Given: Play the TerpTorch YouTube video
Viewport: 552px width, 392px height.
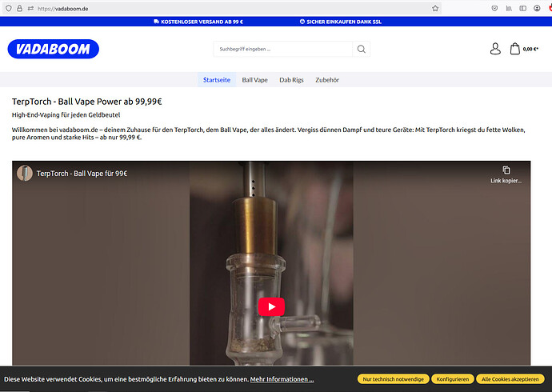Looking at the screenshot, I should coord(271,306).
